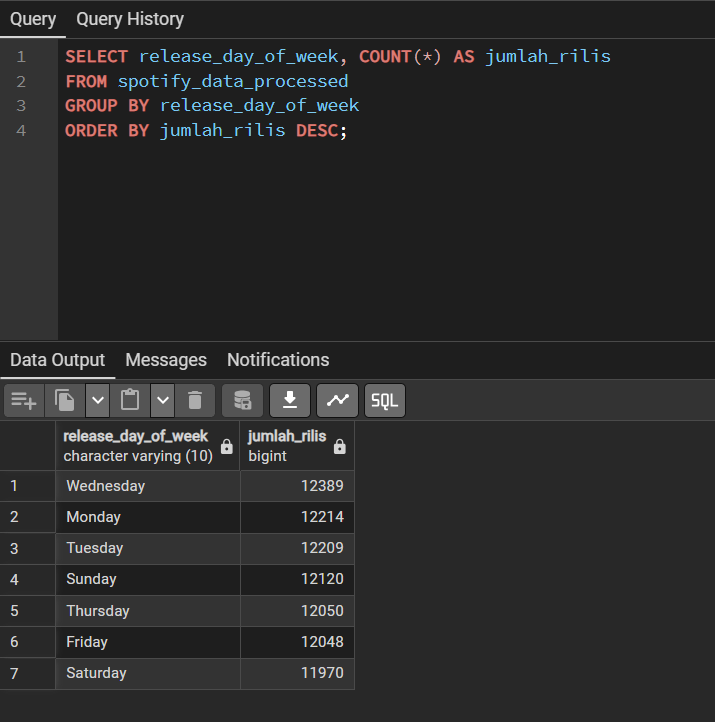Image resolution: width=715 pixels, height=722 pixels.
Task: Click the 12389 value cell
Action: (x=297, y=486)
